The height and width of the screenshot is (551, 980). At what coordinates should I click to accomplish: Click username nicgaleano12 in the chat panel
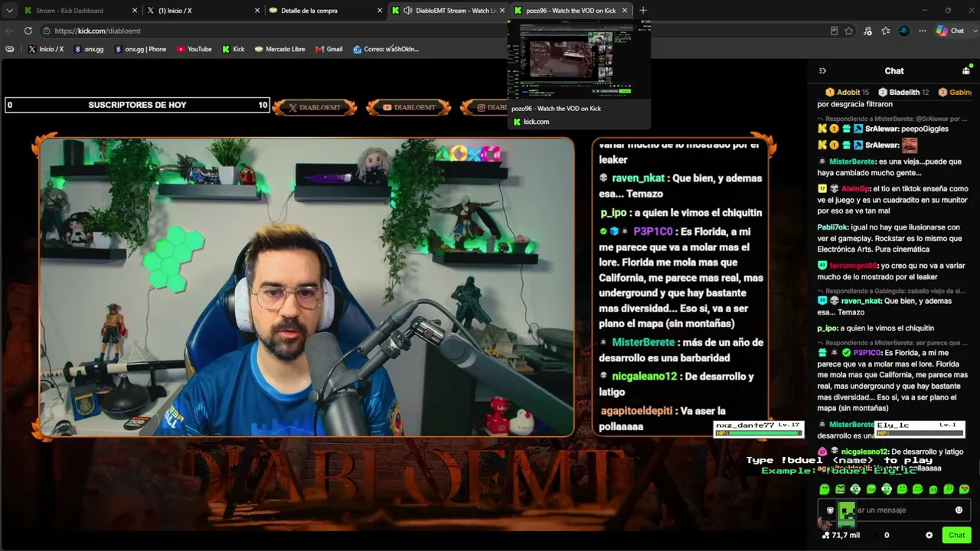pos(864,452)
